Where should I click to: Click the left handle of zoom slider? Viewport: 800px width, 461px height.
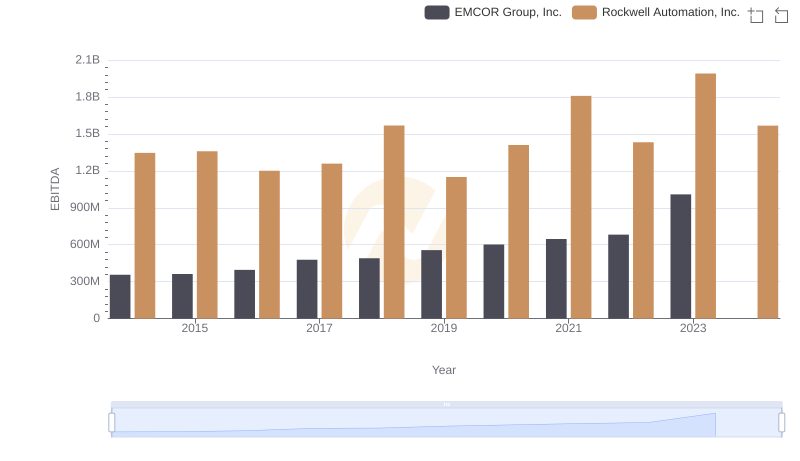pyautogui.click(x=112, y=423)
